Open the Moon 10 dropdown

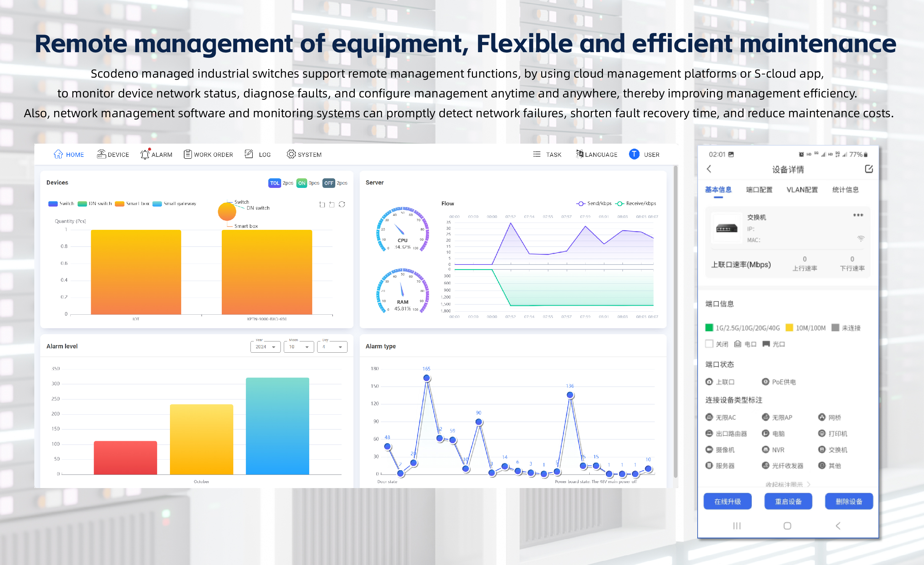click(x=299, y=347)
